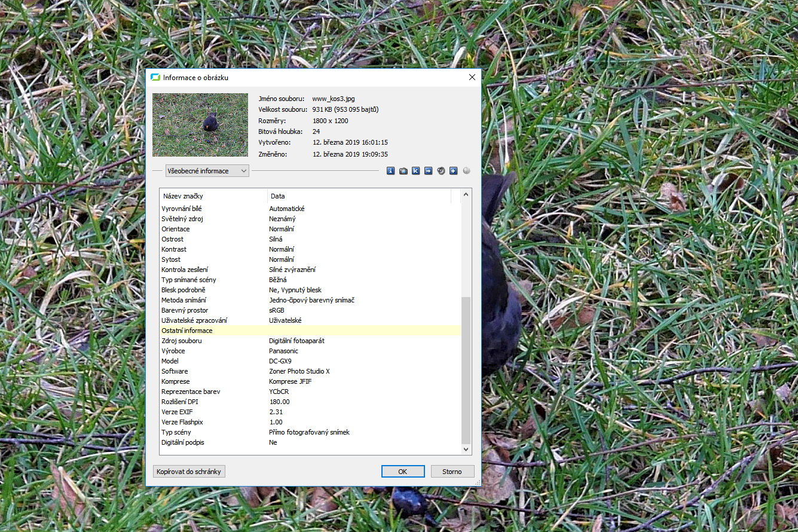This screenshot has width=798, height=532.
Task: Cancel the dialog with Storno
Action: click(x=452, y=472)
